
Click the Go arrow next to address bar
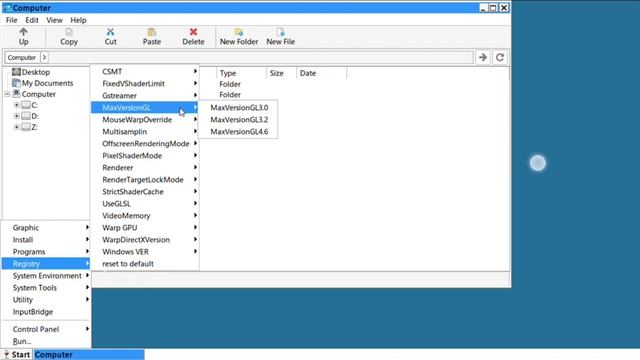coord(483,58)
